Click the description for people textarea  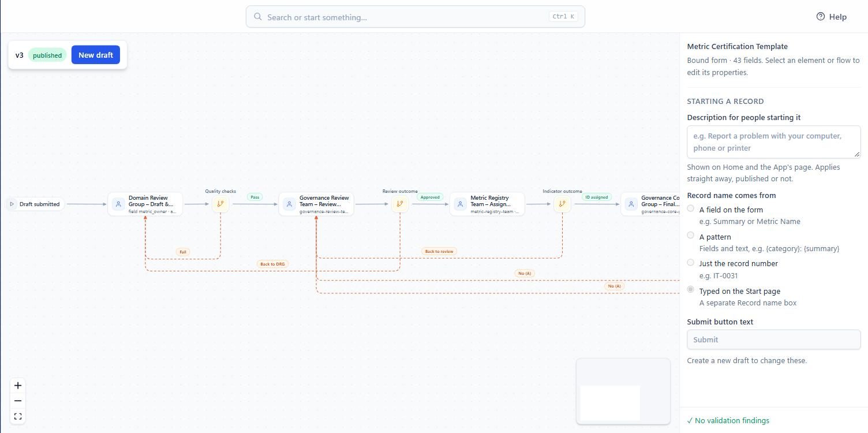774,142
